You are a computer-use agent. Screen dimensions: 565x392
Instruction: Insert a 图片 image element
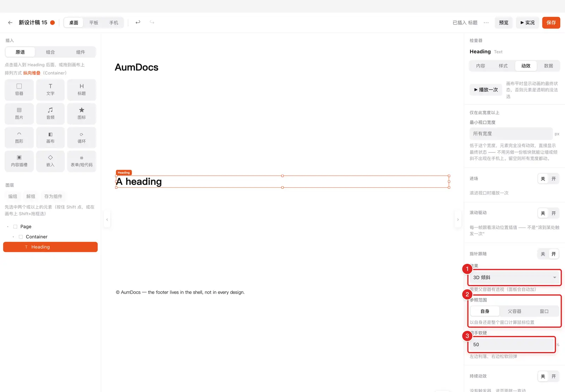click(x=19, y=114)
